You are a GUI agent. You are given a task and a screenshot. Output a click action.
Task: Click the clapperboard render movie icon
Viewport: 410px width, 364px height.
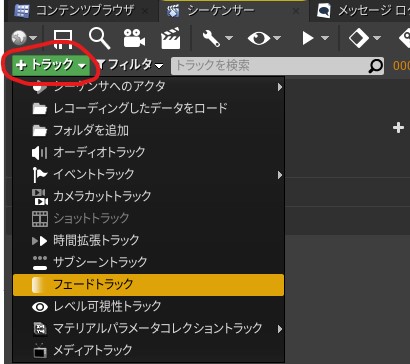point(171,38)
